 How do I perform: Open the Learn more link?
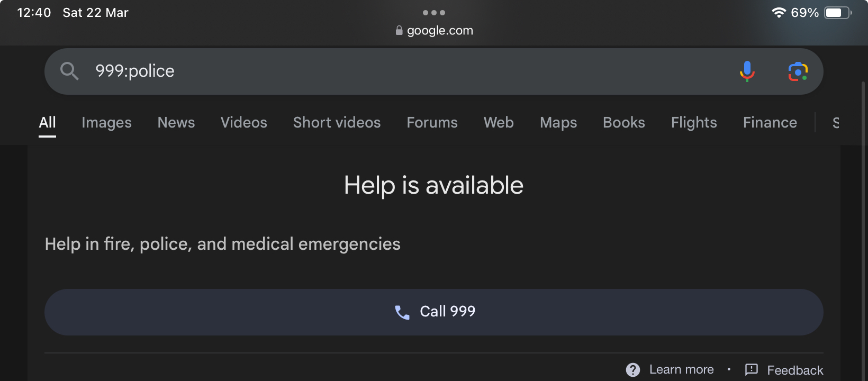pyautogui.click(x=681, y=370)
